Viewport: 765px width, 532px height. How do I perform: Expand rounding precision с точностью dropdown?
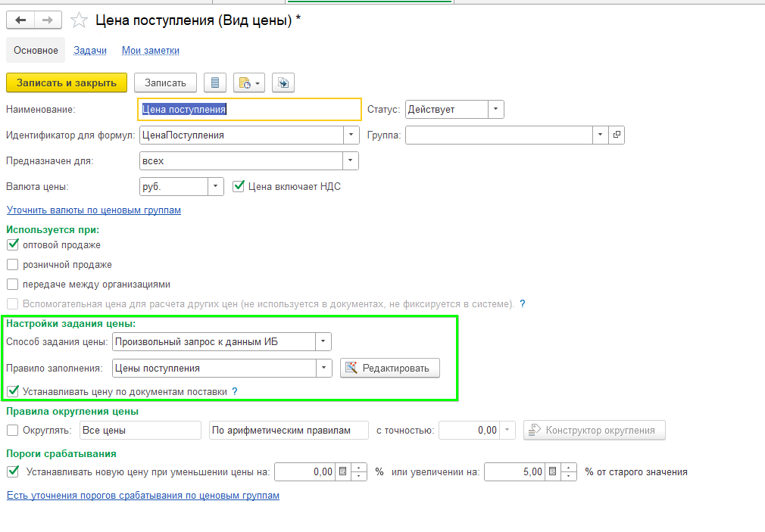[507, 430]
